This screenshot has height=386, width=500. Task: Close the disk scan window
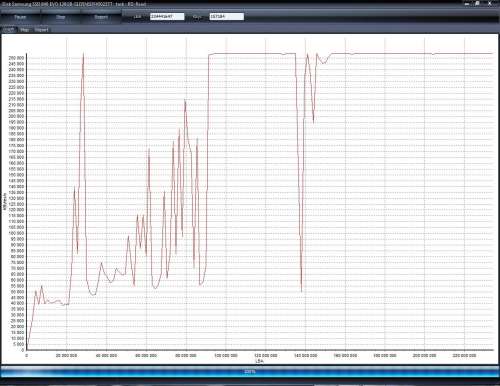click(x=490, y=3)
